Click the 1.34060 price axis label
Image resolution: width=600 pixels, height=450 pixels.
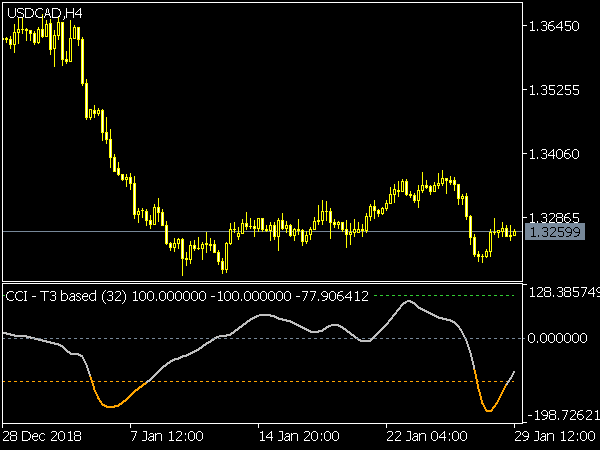point(554,154)
